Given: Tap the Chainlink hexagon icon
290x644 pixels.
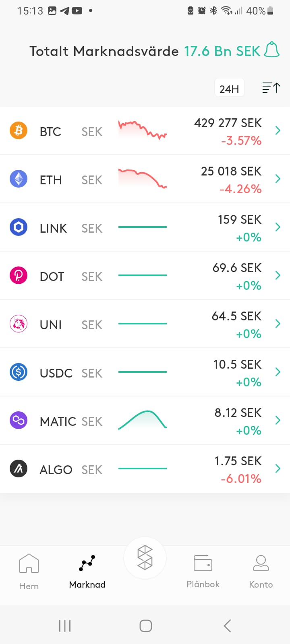Looking at the screenshot, I should pos(19,227).
